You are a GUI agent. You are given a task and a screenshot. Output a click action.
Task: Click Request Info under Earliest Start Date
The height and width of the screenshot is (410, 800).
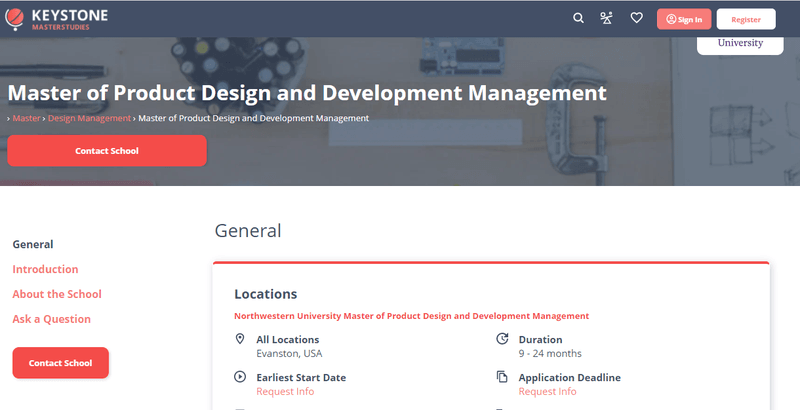[285, 392]
